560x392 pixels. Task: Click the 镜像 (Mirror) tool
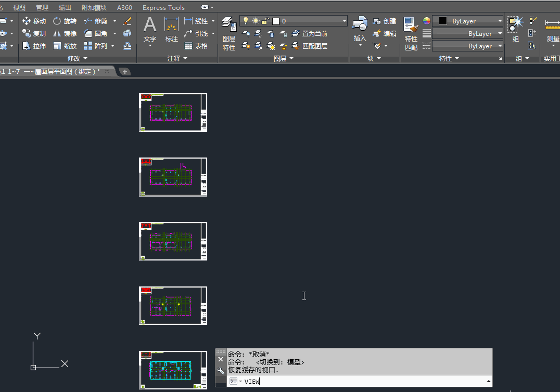click(x=65, y=34)
